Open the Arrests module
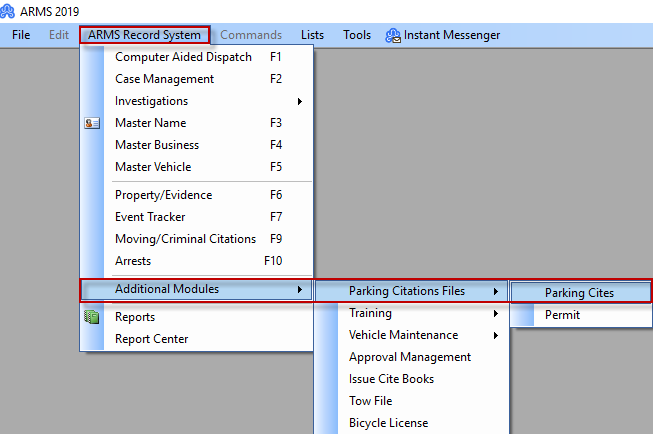The height and width of the screenshot is (434, 653). pyautogui.click(x=197, y=261)
